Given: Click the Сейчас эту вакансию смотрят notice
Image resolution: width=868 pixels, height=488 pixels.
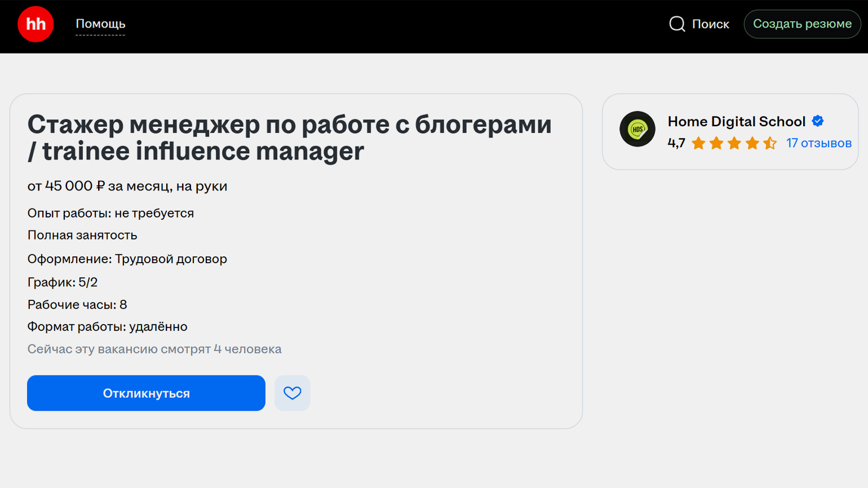Looking at the screenshot, I should (154, 349).
